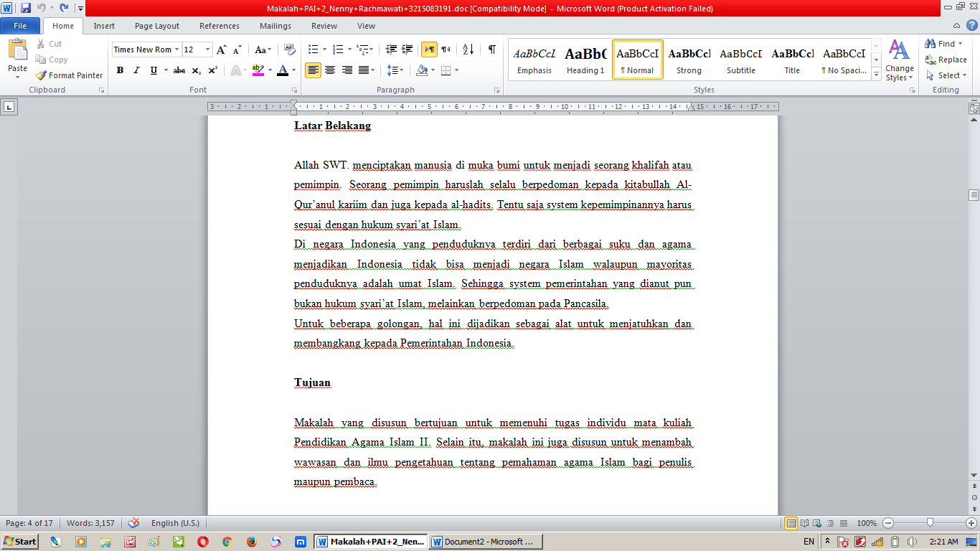Apply strikethrough formatting to text
This screenshot has height=551, width=980.
pyautogui.click(x=179, y=70)
